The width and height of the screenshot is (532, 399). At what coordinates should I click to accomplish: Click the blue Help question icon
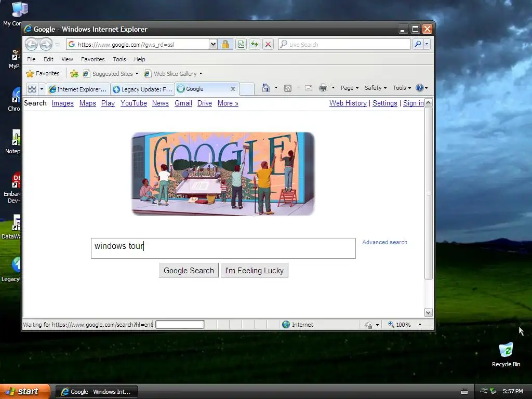pyautogui.click(x=420, y=88)
